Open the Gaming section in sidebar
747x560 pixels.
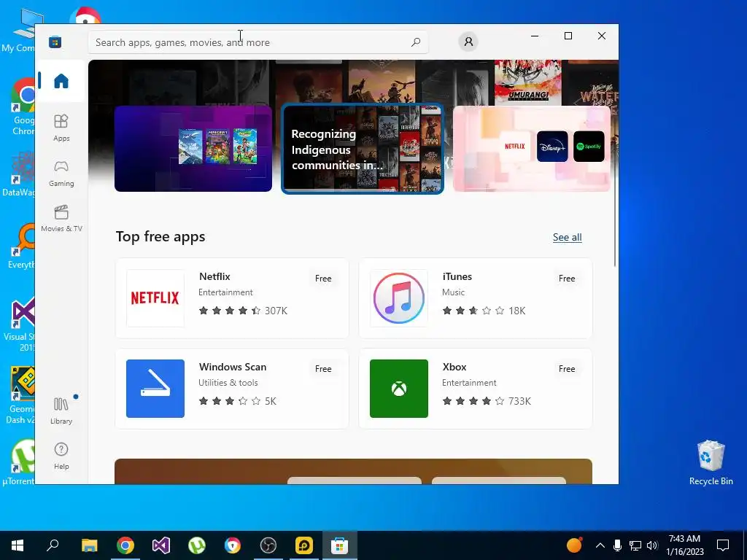pos(61,174)
